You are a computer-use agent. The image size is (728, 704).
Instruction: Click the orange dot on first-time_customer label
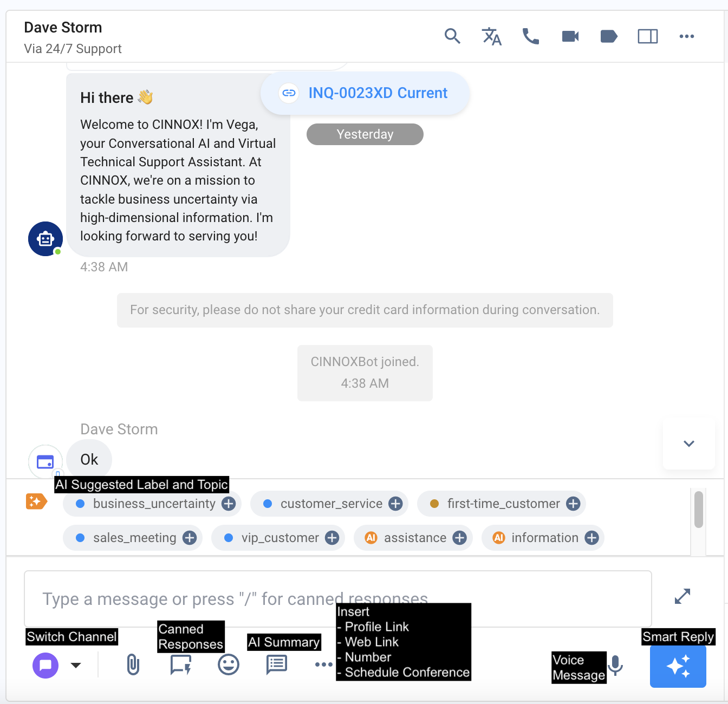434,504
